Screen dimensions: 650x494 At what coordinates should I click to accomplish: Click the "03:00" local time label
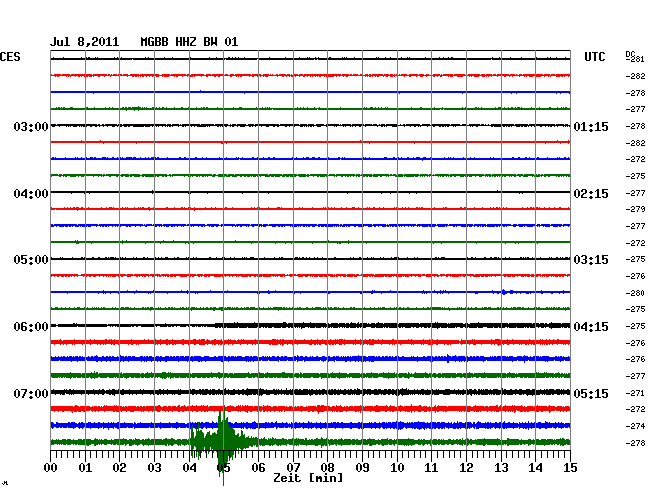coord(31,126)
